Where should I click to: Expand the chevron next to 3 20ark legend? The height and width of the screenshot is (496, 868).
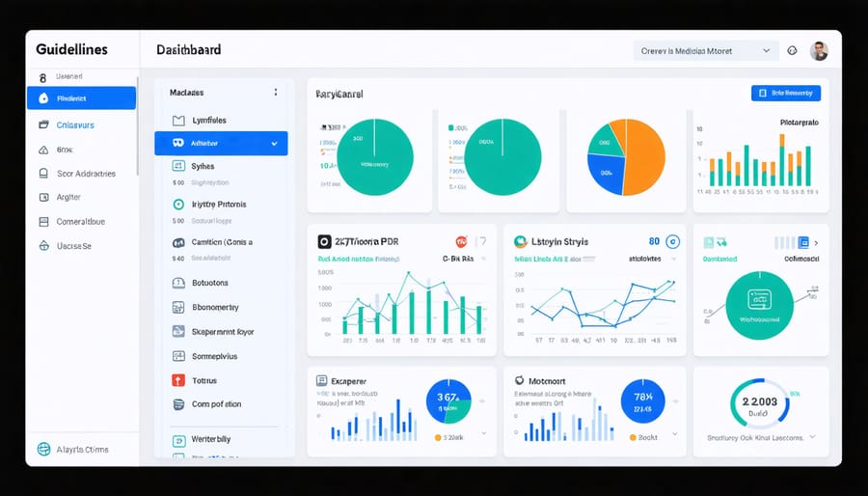[x=484, y=433]
